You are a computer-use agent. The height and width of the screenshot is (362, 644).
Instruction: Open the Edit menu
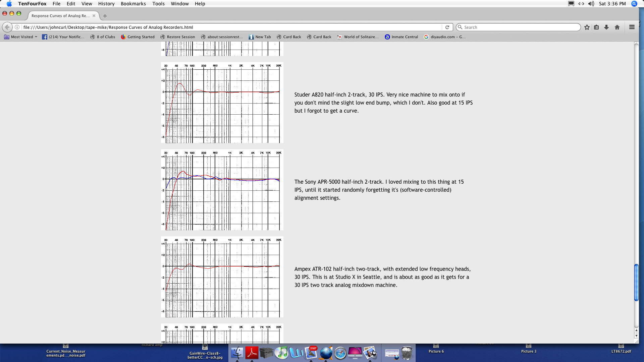click(71, 4)
